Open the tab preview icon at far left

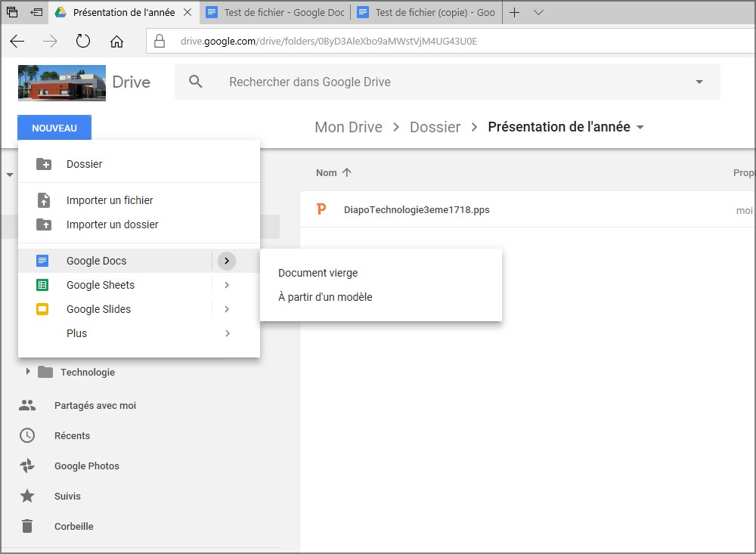tap(12, 12)
